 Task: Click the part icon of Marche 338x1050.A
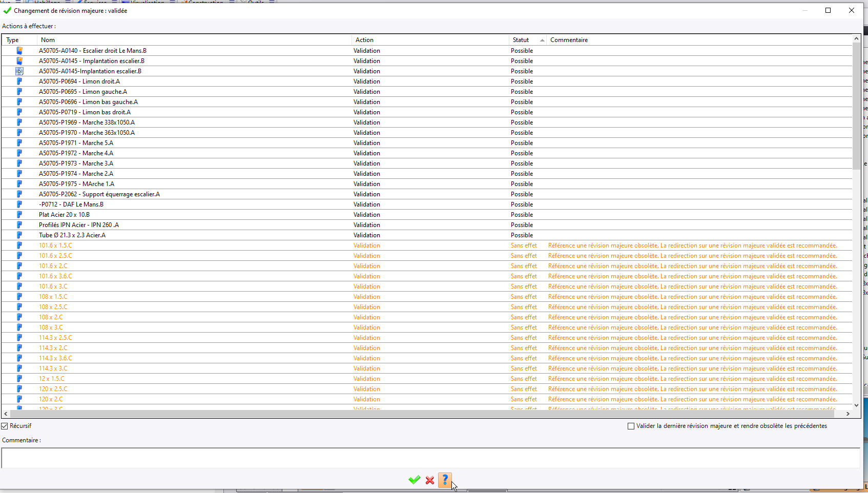click(x=19, y=122)
